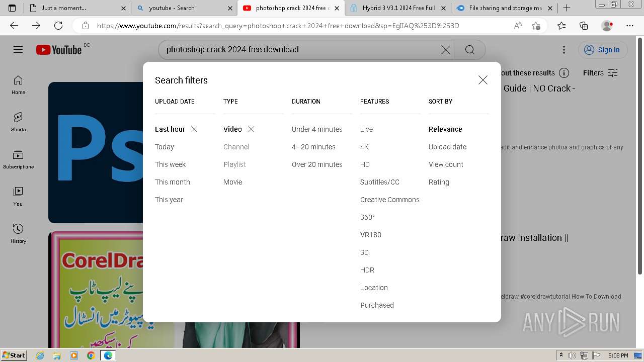
Task: Open the You section in sidebar
Action: [x=18, y=197]
